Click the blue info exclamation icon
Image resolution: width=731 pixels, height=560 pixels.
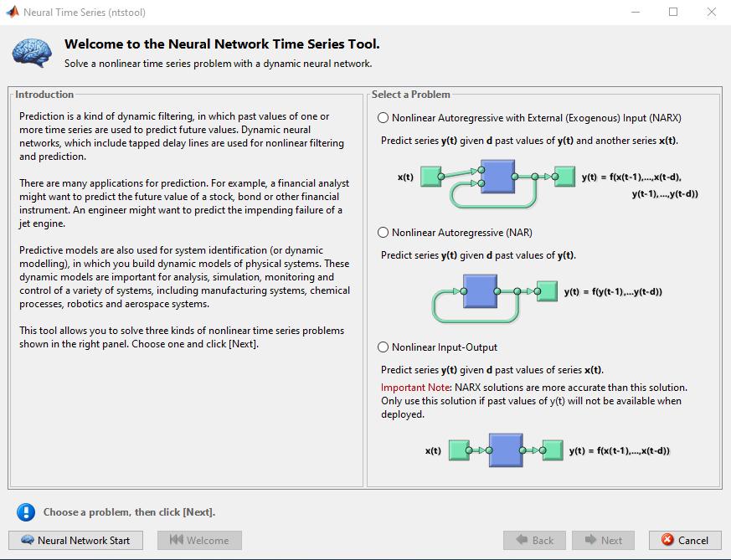tap(26, 512)
